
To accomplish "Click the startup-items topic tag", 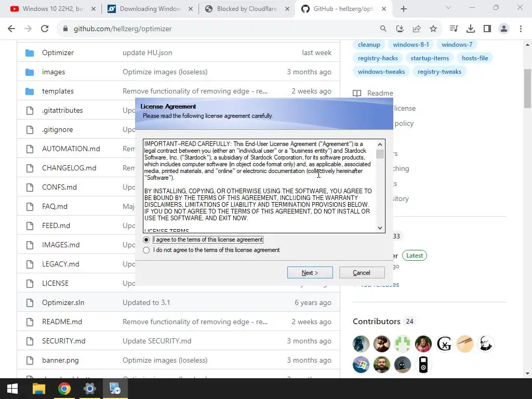I will click(430, 58).
